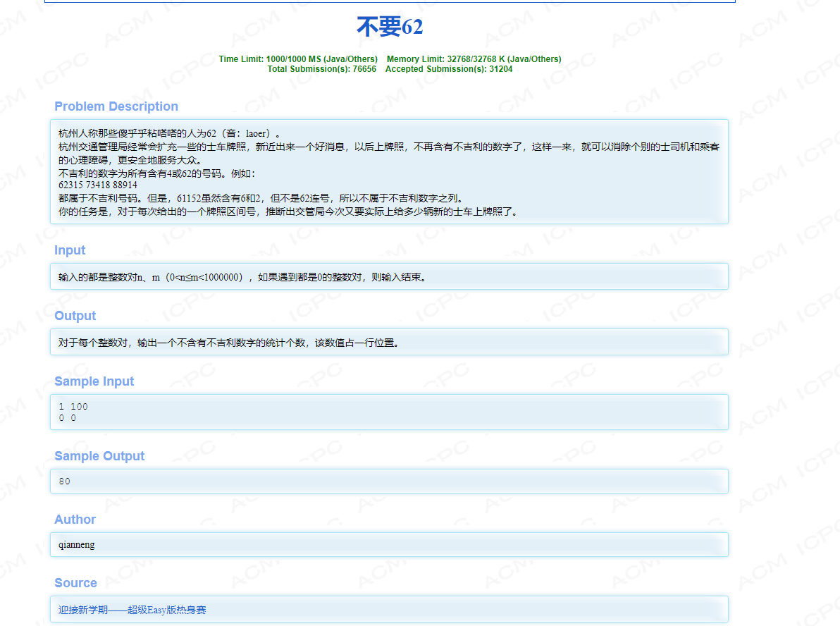840x626 pixels.
Task: Click the Input section heading
Action: [x=70, y=250]
